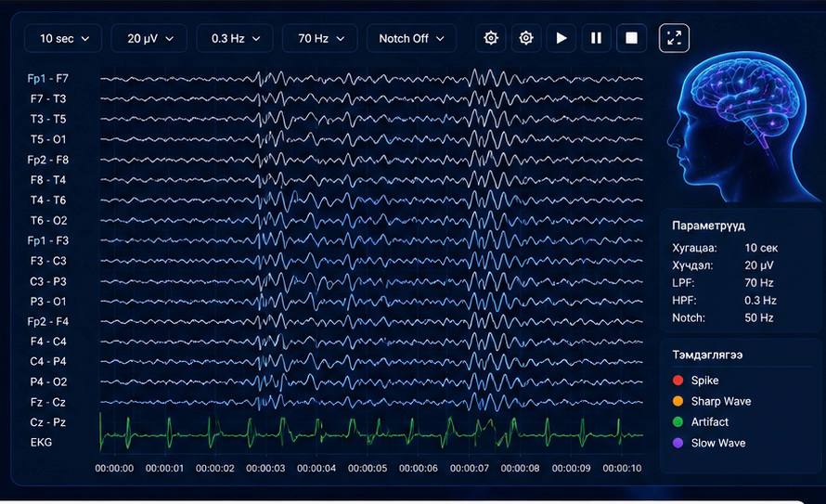Open the 70 Hz low-pass filter dropdown
This screenshot has height=504, width=826.
tap(320, 38)
